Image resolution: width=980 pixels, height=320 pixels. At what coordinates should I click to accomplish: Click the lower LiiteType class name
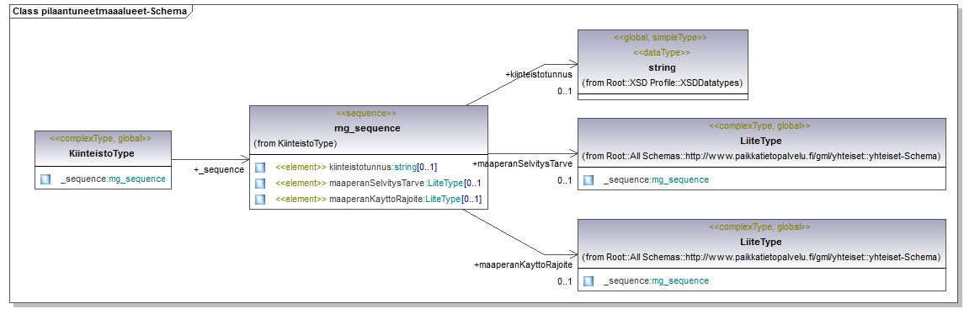point(760,242)
